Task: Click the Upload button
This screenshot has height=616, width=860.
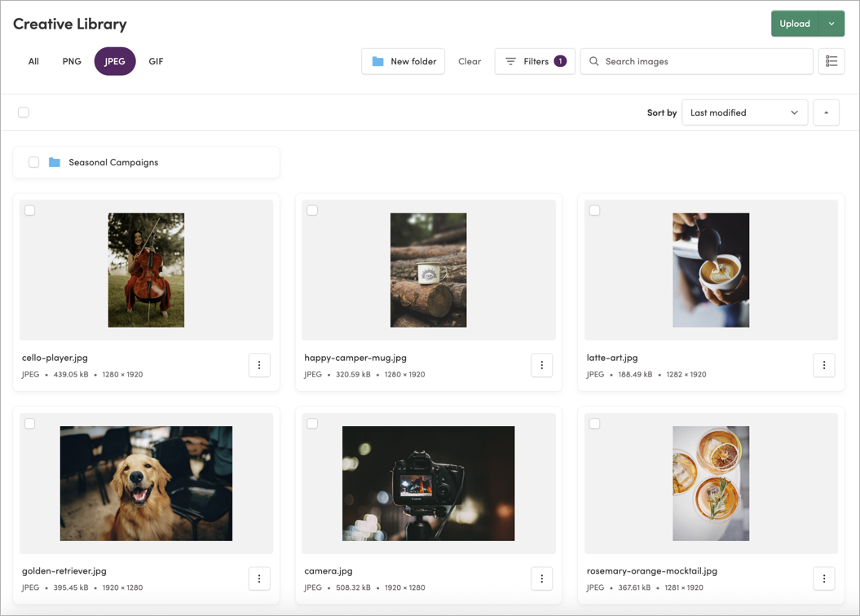Action: click(795, 23)
